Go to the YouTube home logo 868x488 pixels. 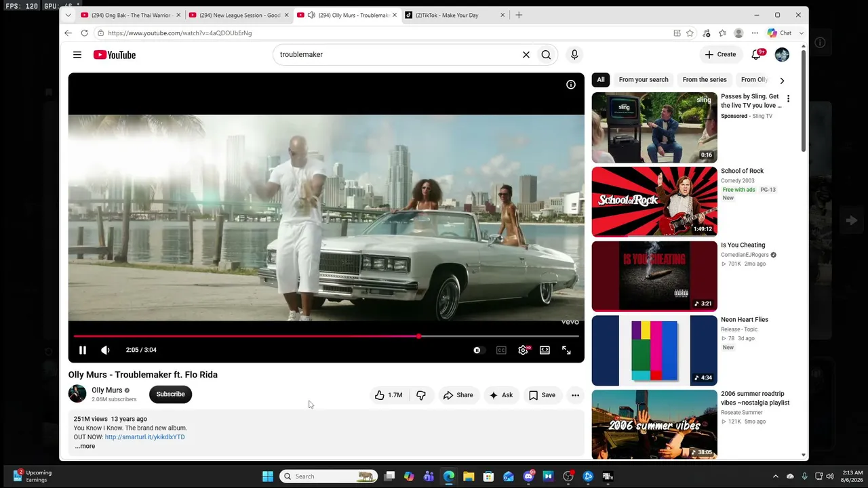[x=115, y=55]
